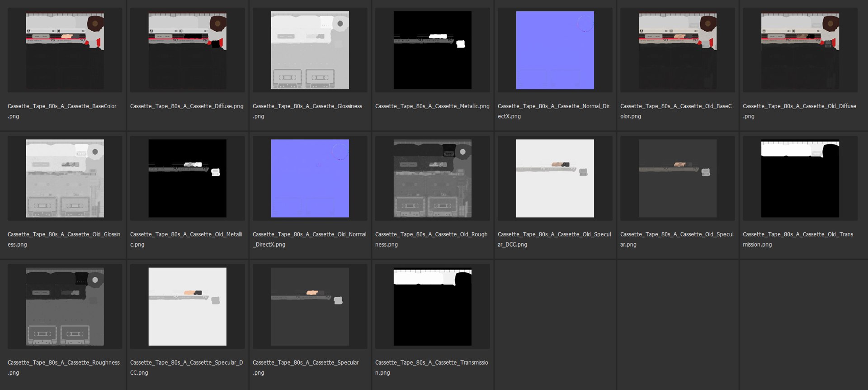868x390 pixels.
Task: Click the Cassette_Tape_80s_A_Cassette_Specular_DCC.png filename
Action: (x=186, y=367)
